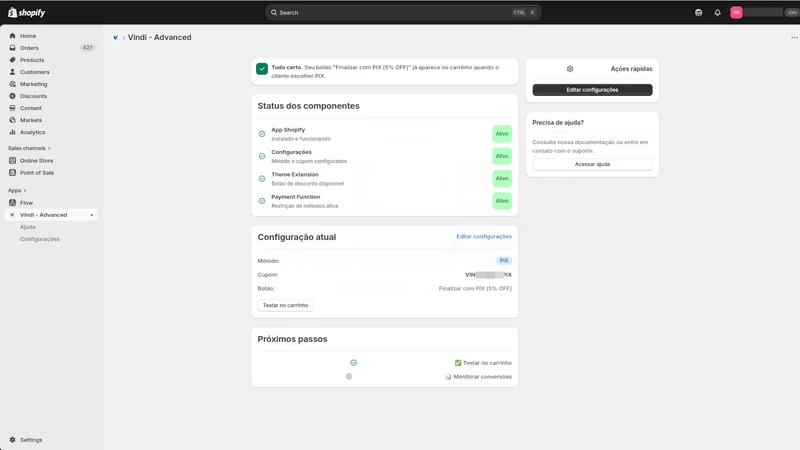Click the Shopify logo
Viewport: 800px width, 450px height.
(27, 13)
